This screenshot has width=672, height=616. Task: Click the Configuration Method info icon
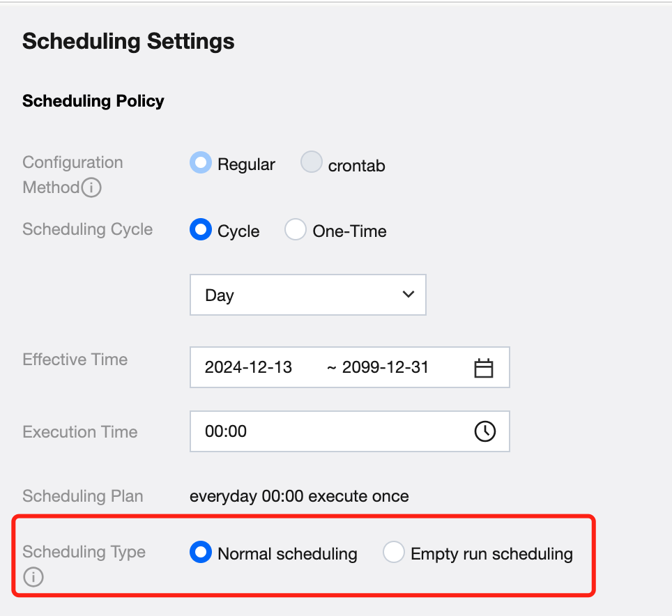click(x=92, y=188)
